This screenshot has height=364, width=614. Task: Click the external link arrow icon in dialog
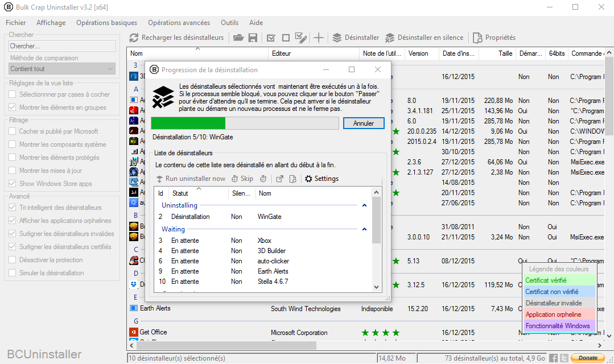pos(279,179)
